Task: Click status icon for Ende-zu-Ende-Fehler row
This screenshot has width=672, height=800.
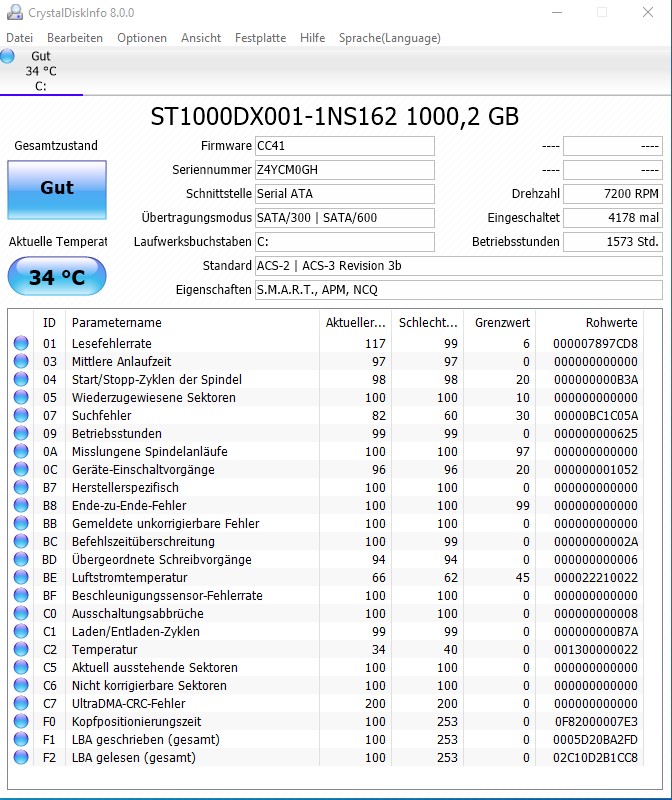Action: click(x=21, y=505)
